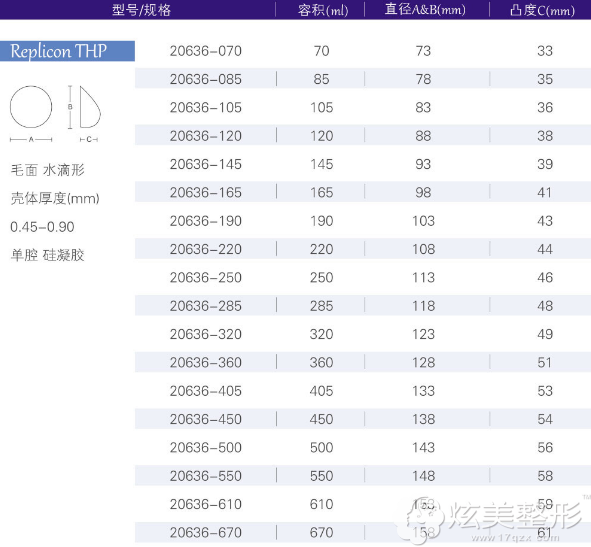
Task: Click model number 20636-145
Action: pos(205,164)
